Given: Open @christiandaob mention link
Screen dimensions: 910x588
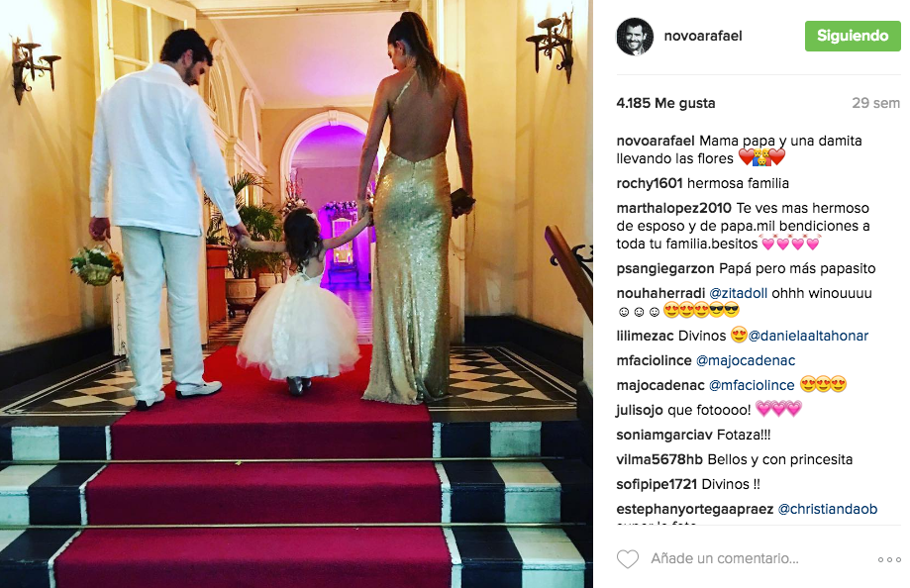Looking at the screenshot, I should pos(827,509).
